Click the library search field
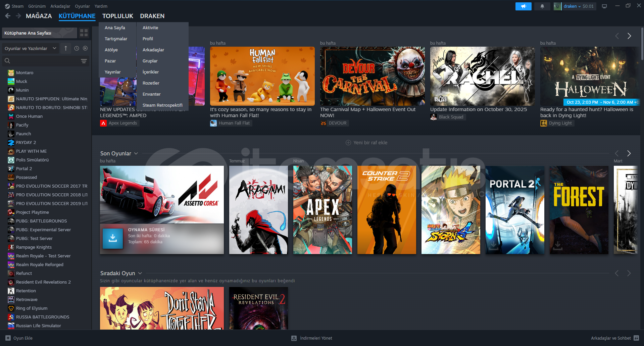This screenshot has height=346, width=644. pos(46,61)
